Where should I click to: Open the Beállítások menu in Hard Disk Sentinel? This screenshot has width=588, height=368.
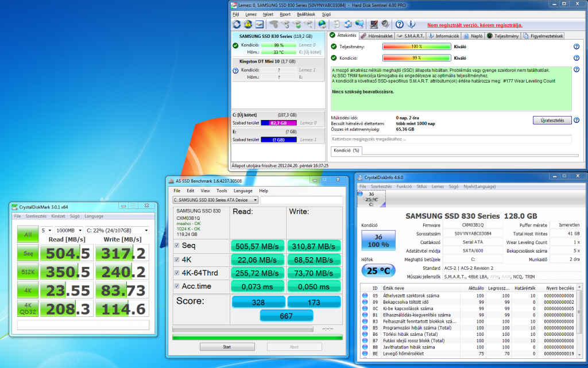[306, 14]
